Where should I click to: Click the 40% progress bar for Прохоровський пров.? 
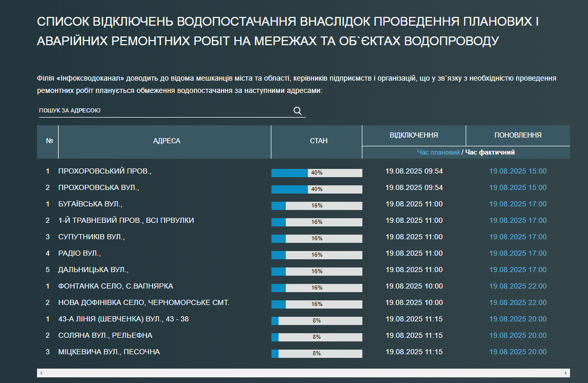point(317,173)
